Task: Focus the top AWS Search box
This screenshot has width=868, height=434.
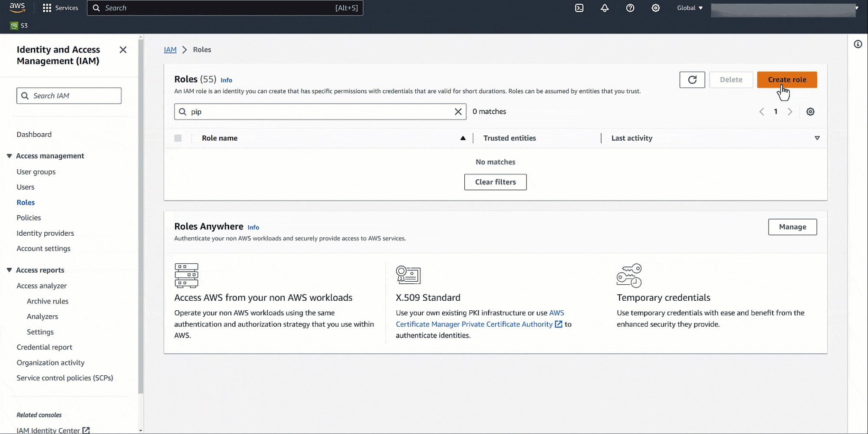Action: point(225,8)
